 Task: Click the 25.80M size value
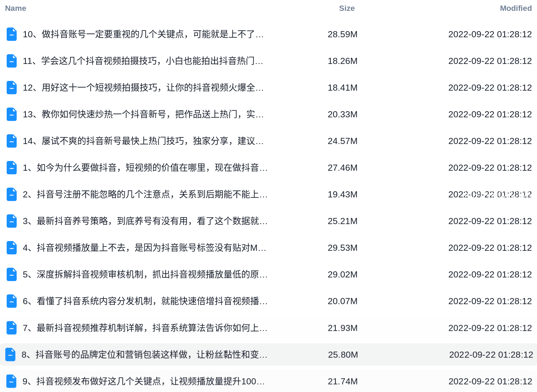point(343,354)
